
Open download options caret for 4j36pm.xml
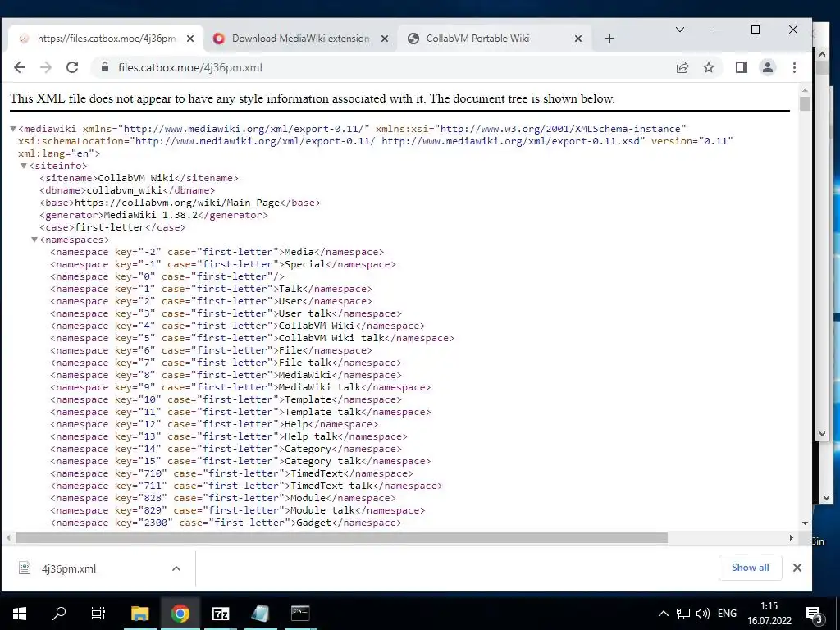176,568
